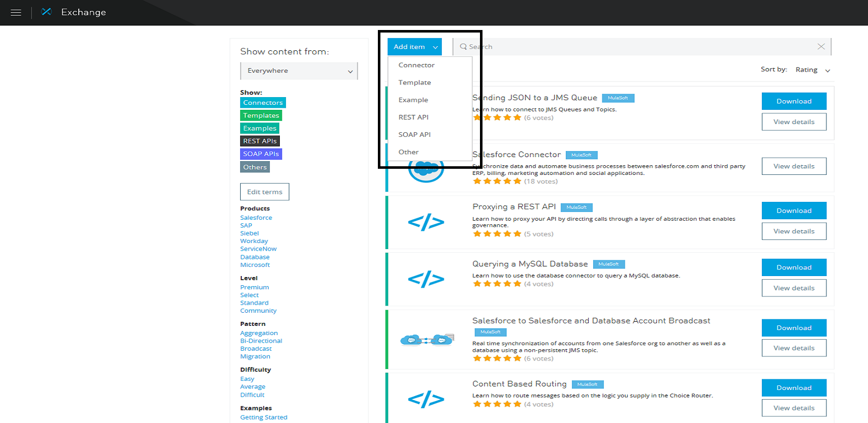This screenshot has width=868, height=423.
Task: Choose SOAP API from the Add item menu
Action: point(414,134)
